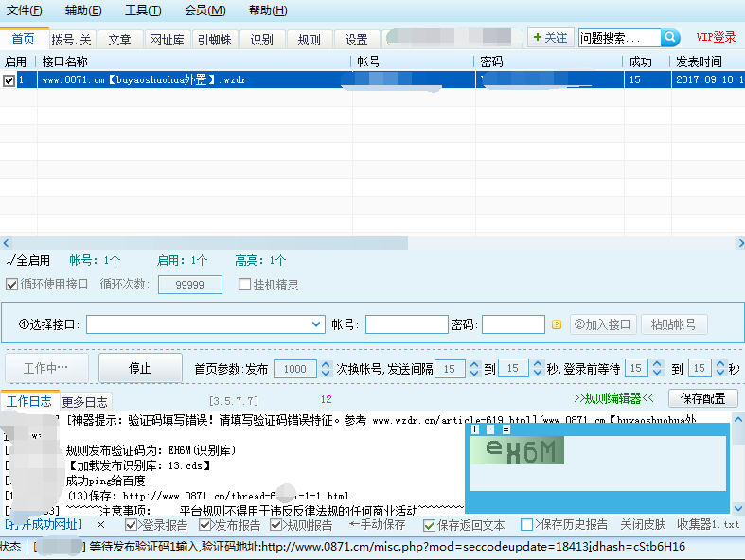
Task: Decrease the last 登录前等待 value stepper
Action: point(720,372)
